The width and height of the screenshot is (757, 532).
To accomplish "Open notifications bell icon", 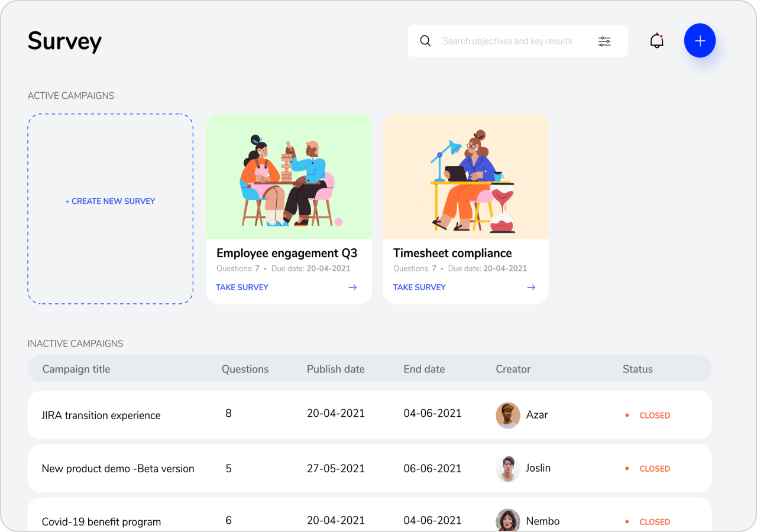I will (656, 41).
